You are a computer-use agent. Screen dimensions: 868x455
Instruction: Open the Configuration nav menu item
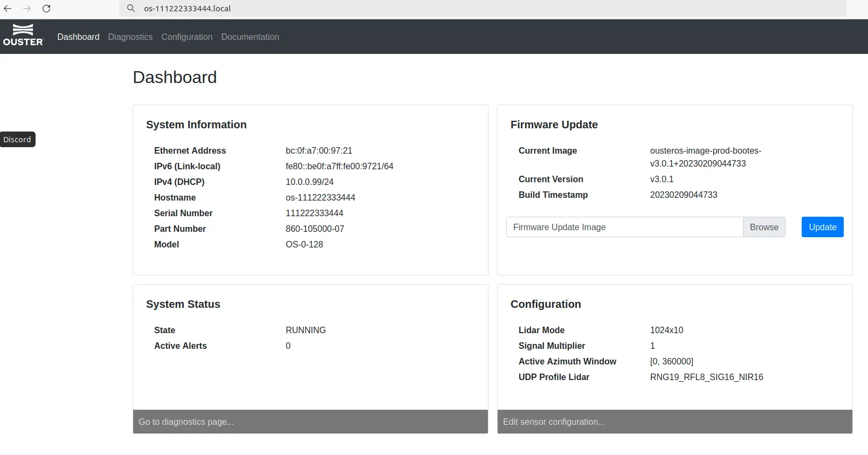click(x=187, y=37)
